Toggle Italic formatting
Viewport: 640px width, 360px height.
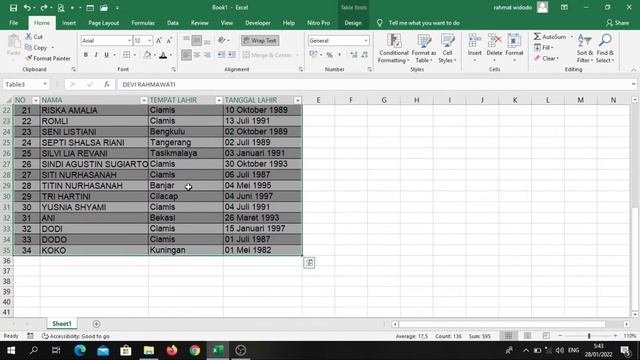click(x=96, y=55)
